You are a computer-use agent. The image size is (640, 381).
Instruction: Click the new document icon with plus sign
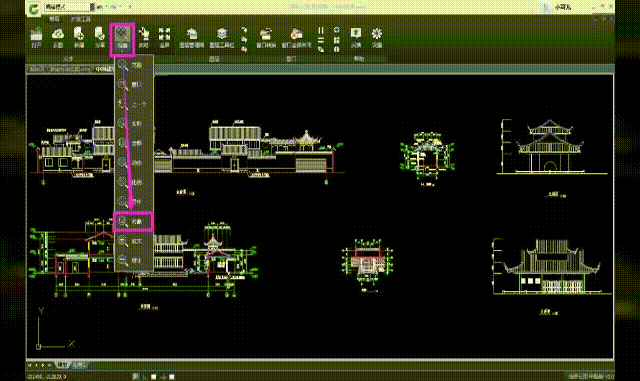(x=79, y=38)
